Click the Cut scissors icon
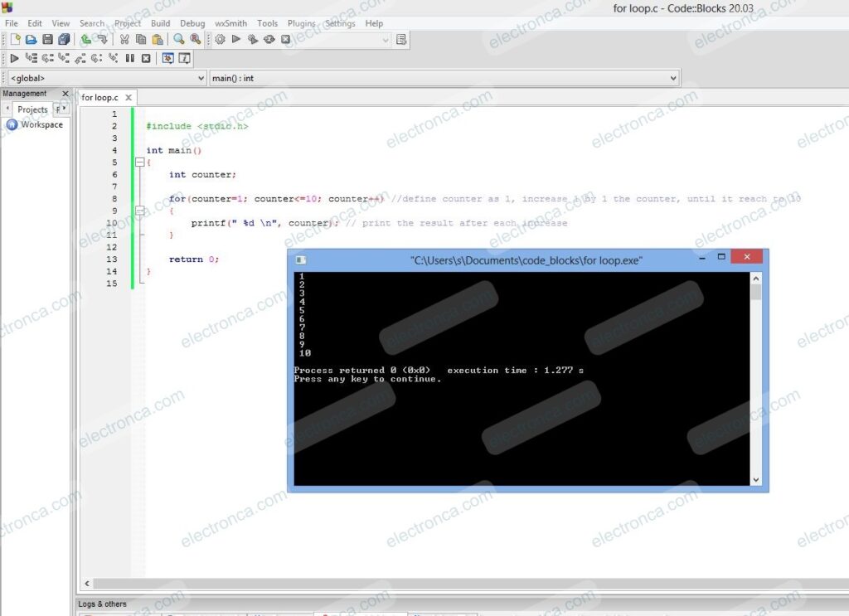Screen dimensions: 849x616 [x=124, y=39]
